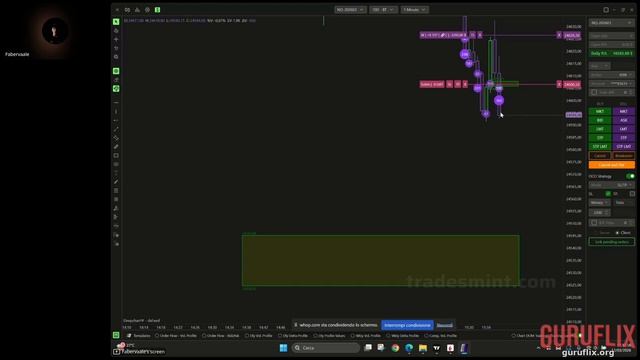Open the 1 Minute timeframe dropdown
Image resolution: width=640 pixels, height=360 pixels.
coord(414,9)
